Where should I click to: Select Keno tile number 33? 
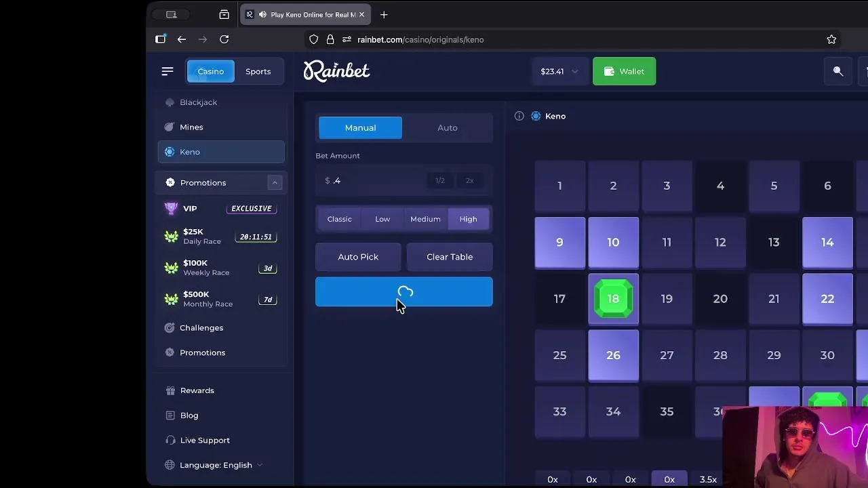click(x=559, y=411)
